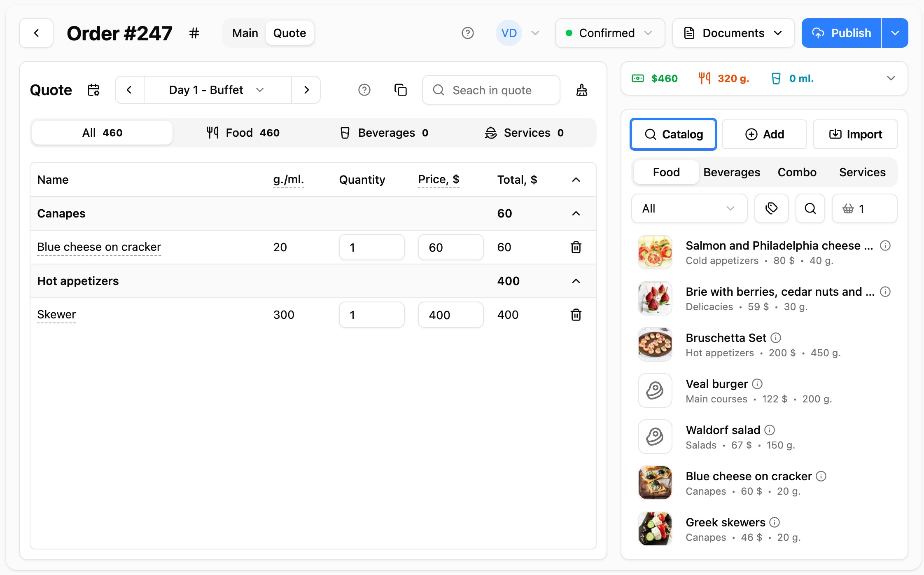Open the Skewer item link
924x575 pixels.
[56, 314]
